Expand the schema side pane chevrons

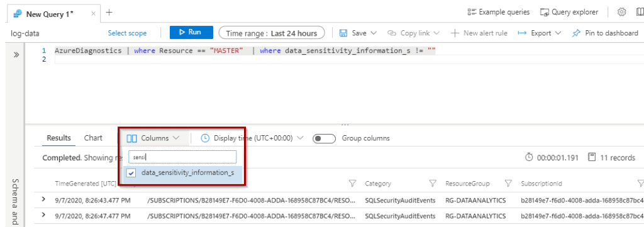click(16, 54)
